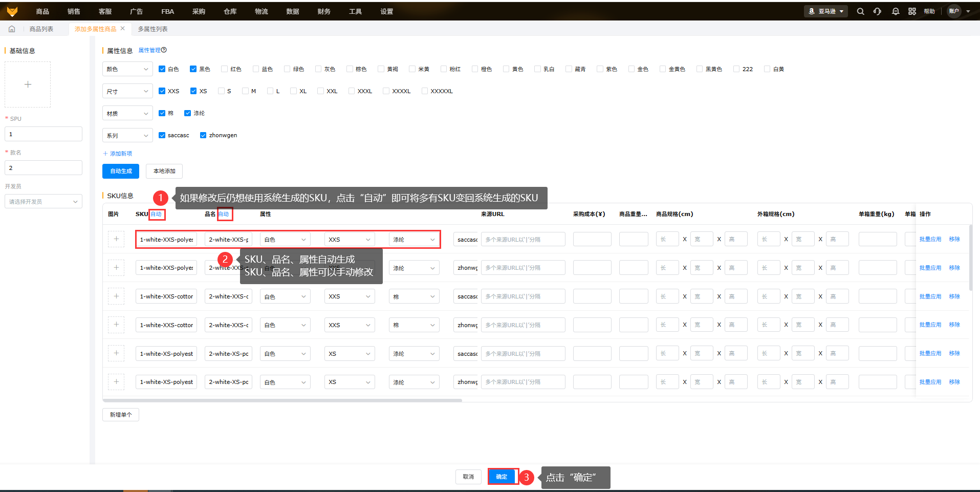Click the SPU input field

(43, 134)
